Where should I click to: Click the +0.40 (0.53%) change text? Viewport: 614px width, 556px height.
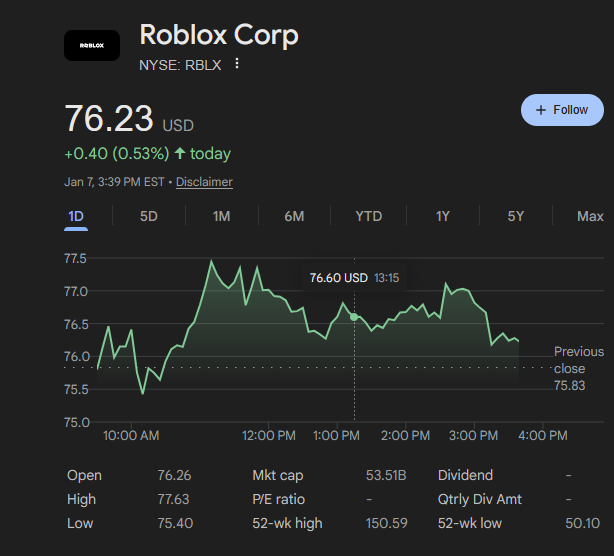click(x=117, y=153)
